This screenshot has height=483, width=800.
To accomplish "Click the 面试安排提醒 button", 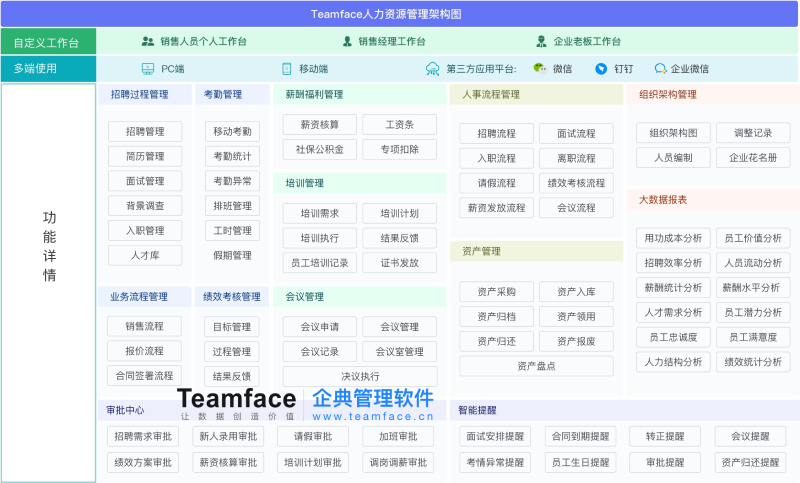I will tap(495, 437).
